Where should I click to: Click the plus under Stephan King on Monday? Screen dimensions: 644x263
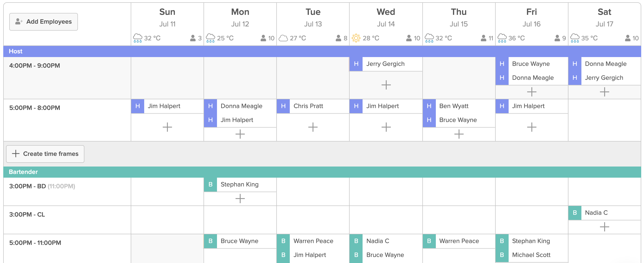click(240, 199)
